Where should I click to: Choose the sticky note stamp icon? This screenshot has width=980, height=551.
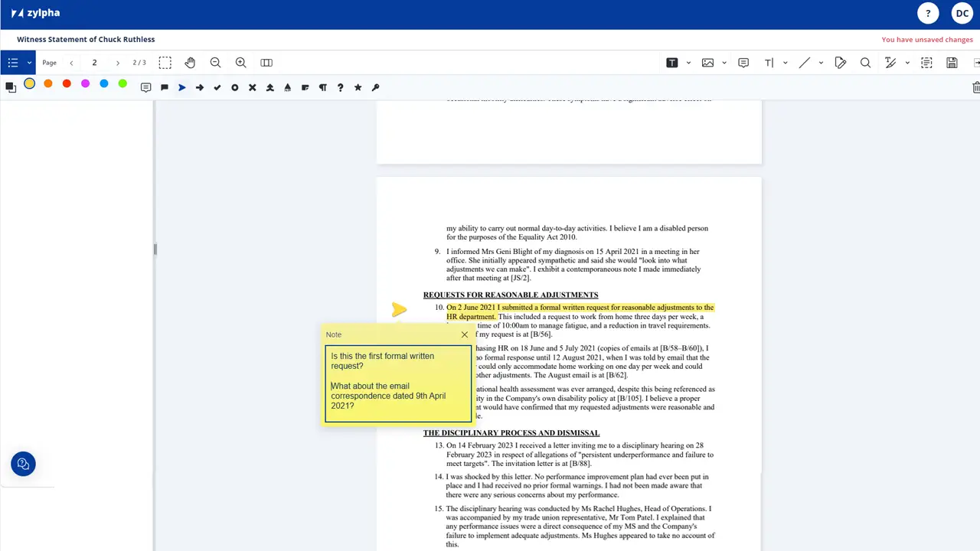tap(305, 87)
